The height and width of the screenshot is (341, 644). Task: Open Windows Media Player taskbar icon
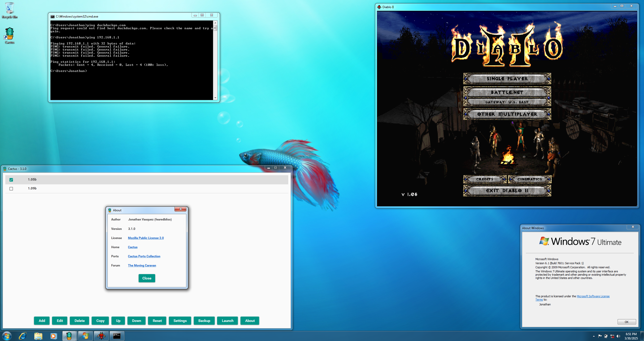(54, 336)
